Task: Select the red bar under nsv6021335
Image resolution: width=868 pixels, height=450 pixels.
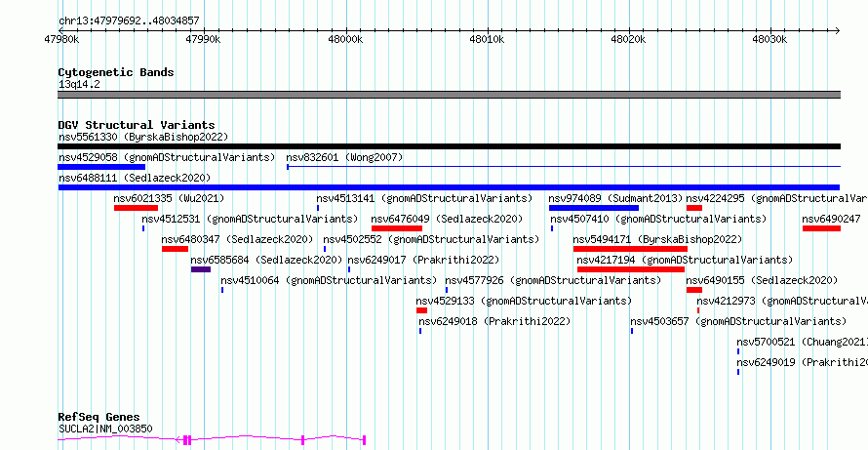Action: click(x=137, y=208)
